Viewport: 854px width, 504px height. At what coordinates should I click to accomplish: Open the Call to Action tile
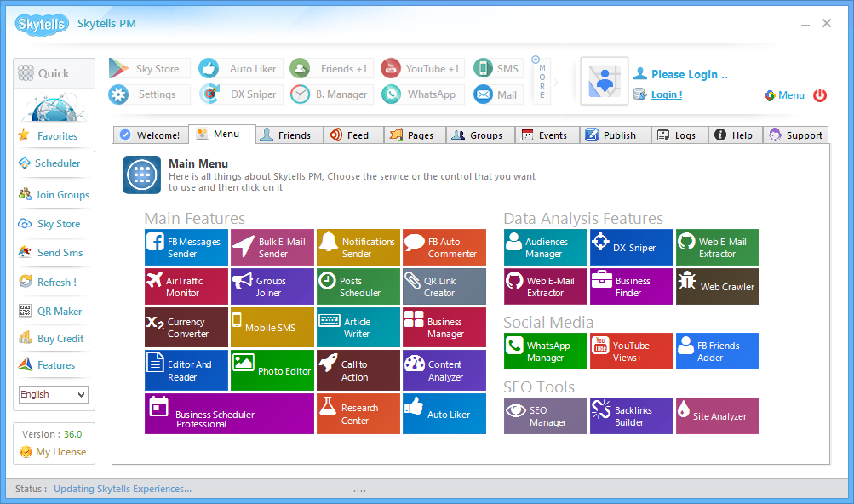358,370
